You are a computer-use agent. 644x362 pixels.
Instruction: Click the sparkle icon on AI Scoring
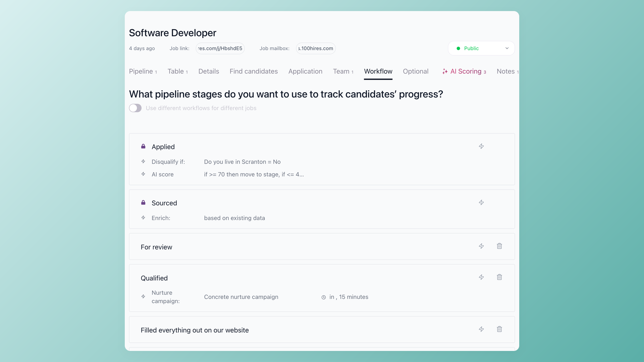[445, 71]
